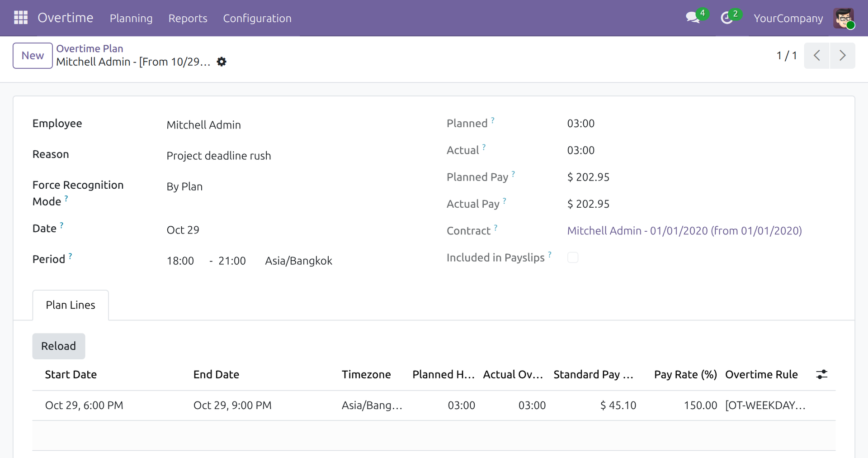Show help tooltip for Contract
868x458 pixels.
pos(495,228)
